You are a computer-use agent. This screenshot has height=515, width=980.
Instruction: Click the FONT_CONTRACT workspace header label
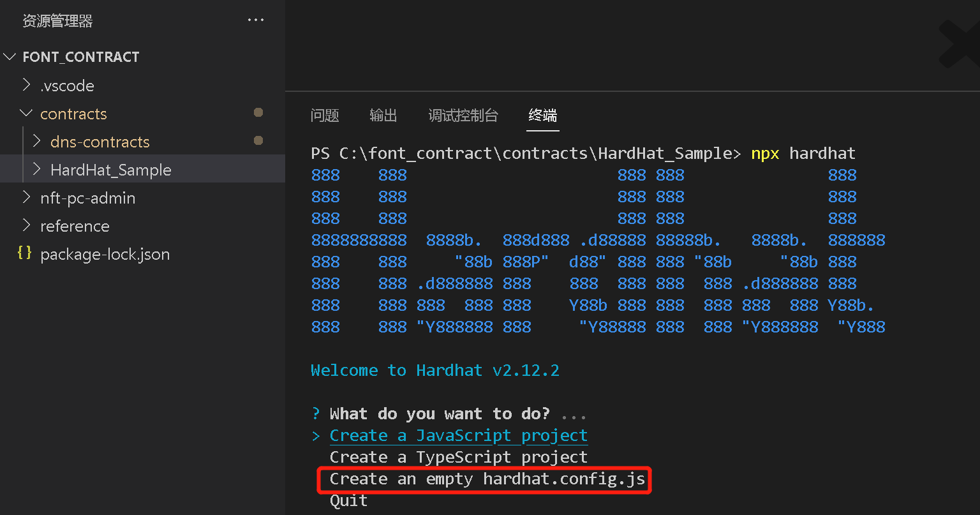(81, 57)
